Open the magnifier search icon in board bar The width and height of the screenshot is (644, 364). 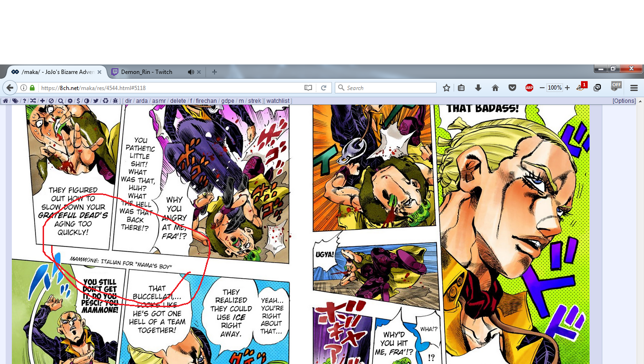coord(61,101)
